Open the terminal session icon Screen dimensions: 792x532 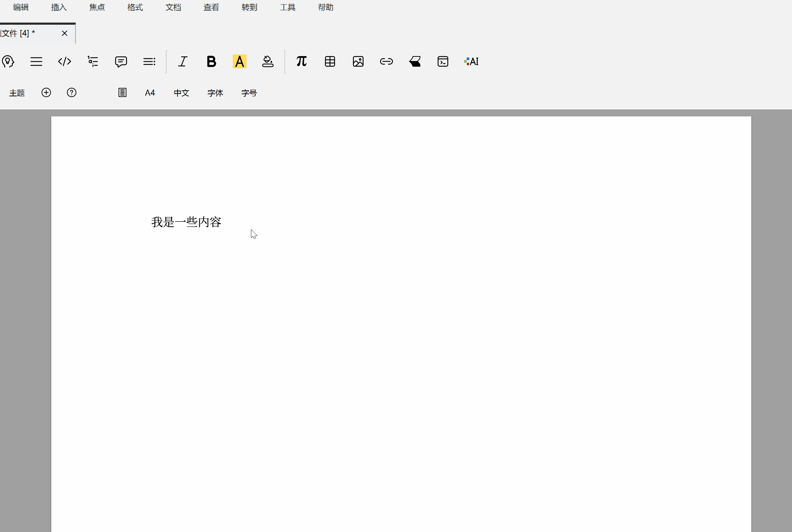pyautogui.click(x=443, y=61)
